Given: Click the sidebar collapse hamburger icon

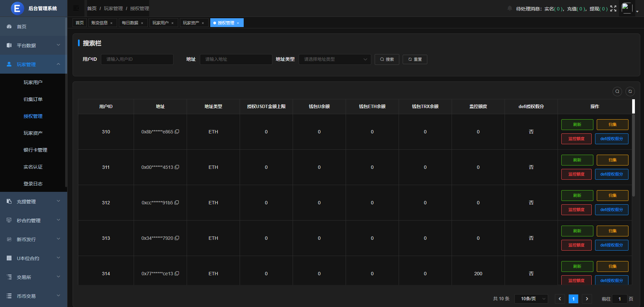Looking at the screenshot, I should [76, 8].
